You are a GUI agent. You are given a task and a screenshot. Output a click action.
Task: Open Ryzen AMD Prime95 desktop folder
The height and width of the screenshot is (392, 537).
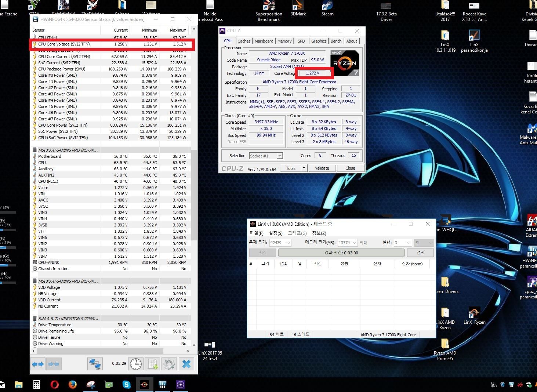coord(445,349)
